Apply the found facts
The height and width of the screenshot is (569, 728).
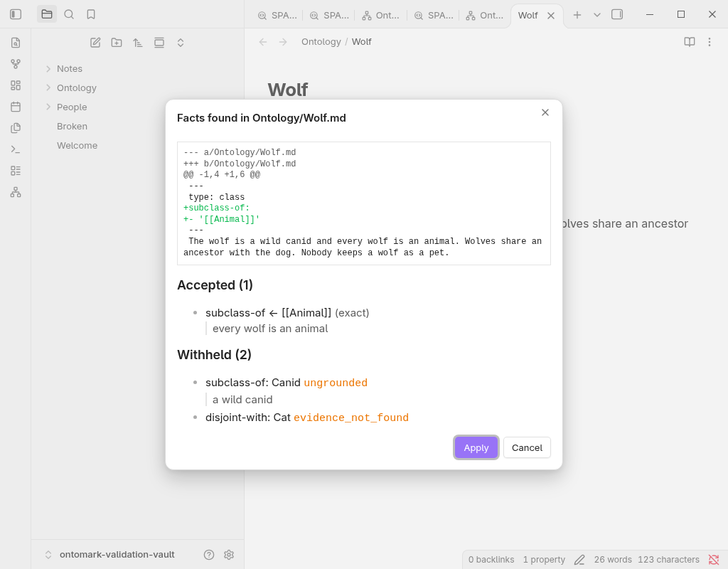(x=476, y=448)
